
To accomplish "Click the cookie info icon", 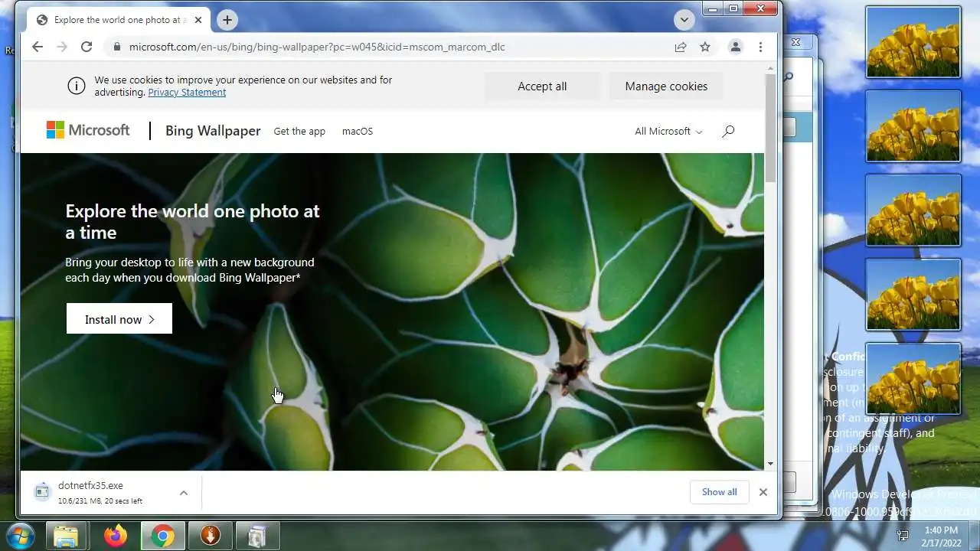I will tap(77, 86).
